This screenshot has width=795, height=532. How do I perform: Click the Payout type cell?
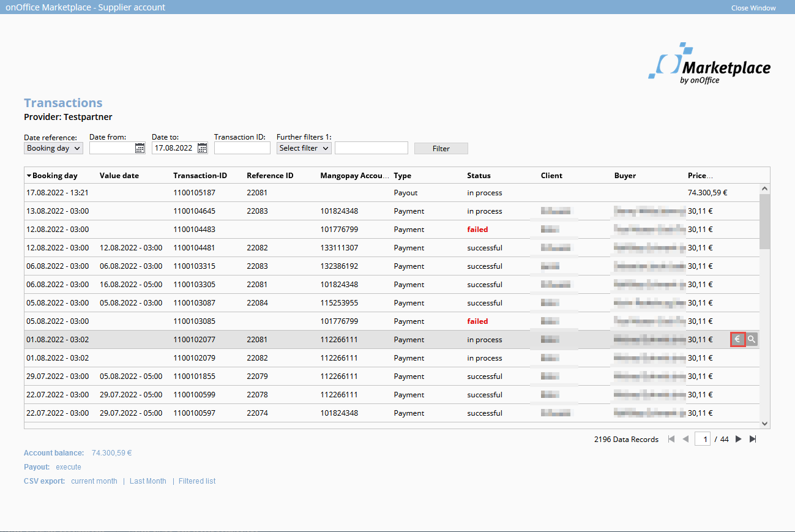(x=406, y=193)
